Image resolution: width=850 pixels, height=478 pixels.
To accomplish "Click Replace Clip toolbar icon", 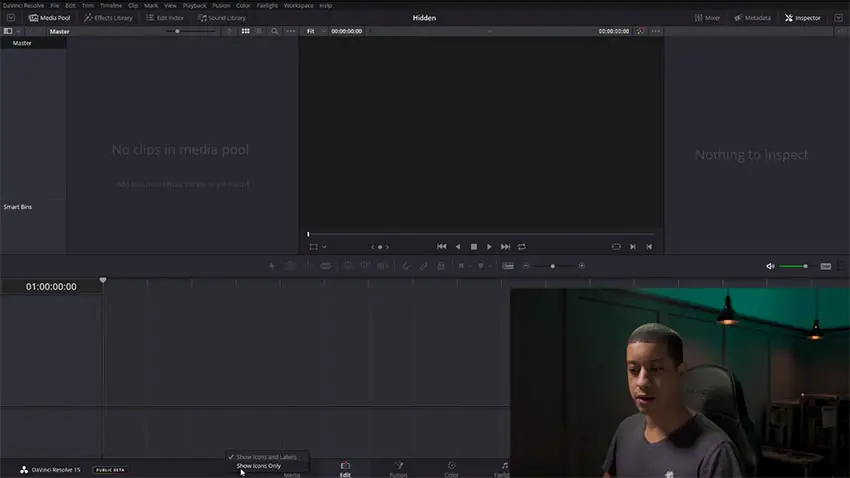I will coord(383,266).
